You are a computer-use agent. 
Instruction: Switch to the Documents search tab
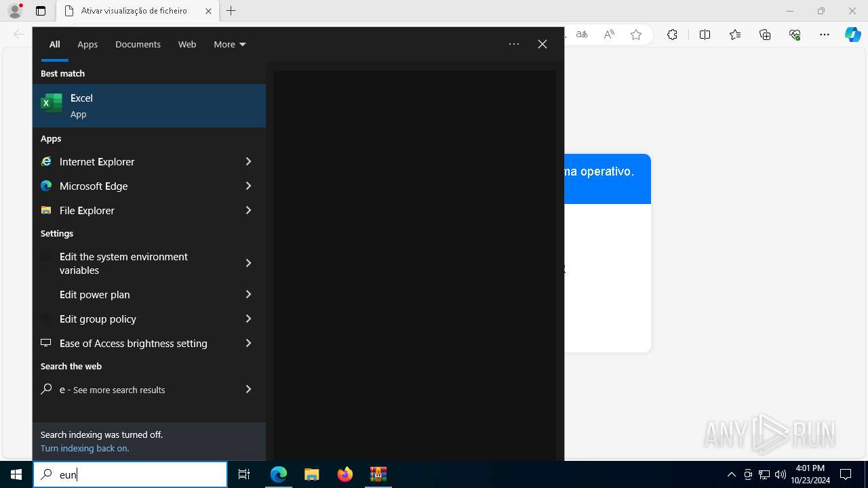138,44
